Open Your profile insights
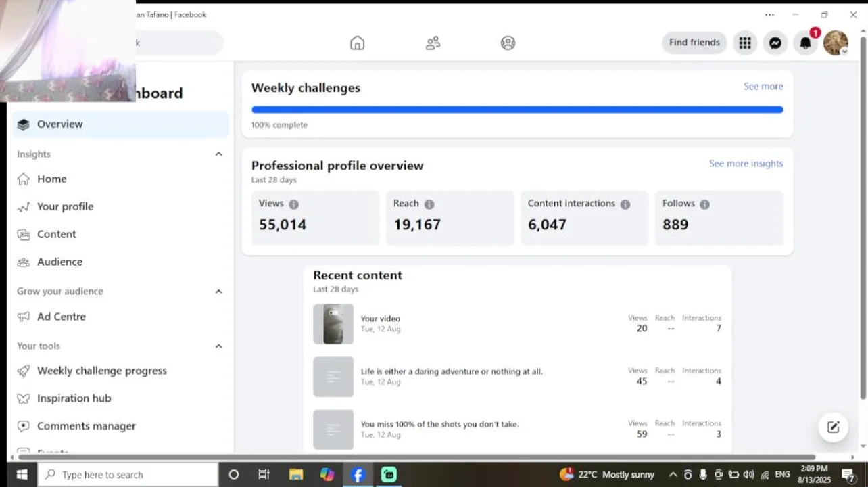Screen dimensions: 868x487 pos(120,207)
